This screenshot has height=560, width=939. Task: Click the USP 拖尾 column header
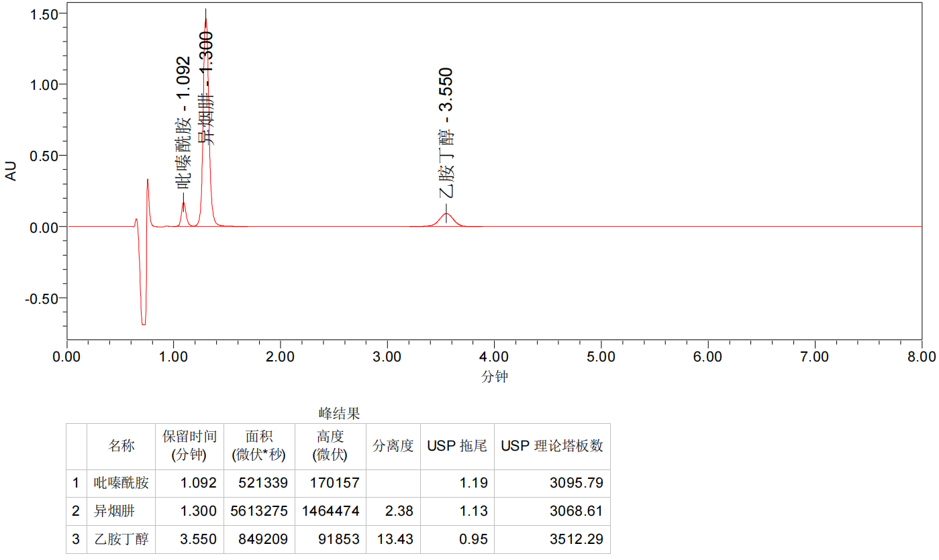pyautogui.click(x=456, y=446)
